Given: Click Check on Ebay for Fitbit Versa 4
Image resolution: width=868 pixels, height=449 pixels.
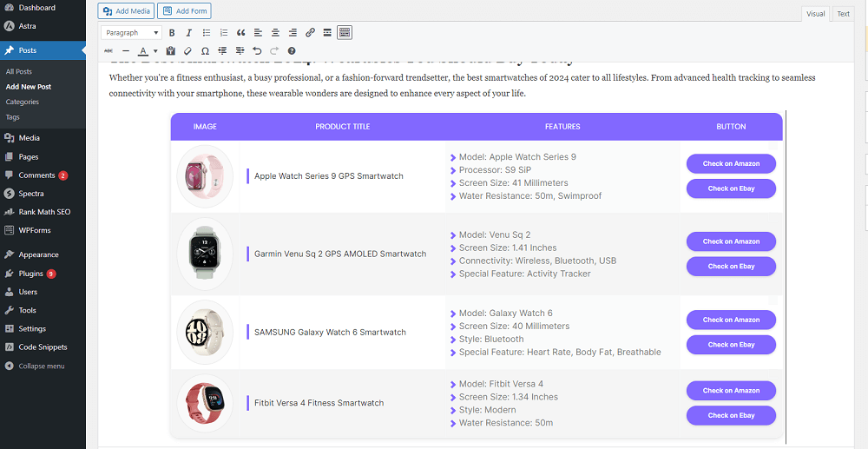Looking at the screenshot, I should (x=731, y=415).
